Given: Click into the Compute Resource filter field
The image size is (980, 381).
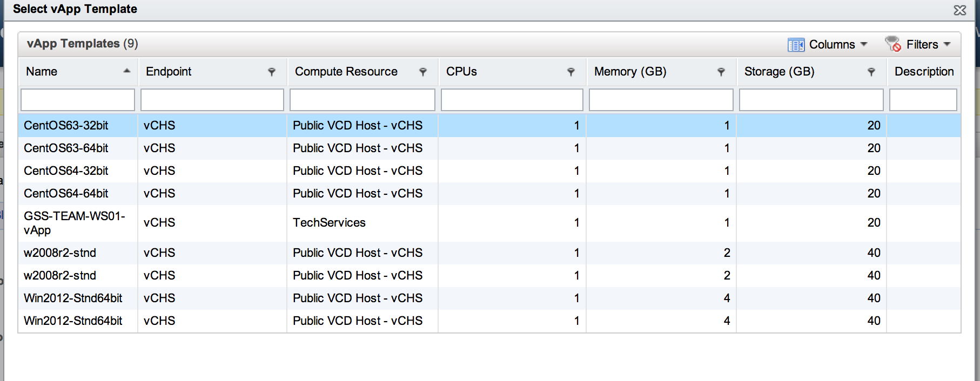Looking at the screenshot, I should point(362,100).
